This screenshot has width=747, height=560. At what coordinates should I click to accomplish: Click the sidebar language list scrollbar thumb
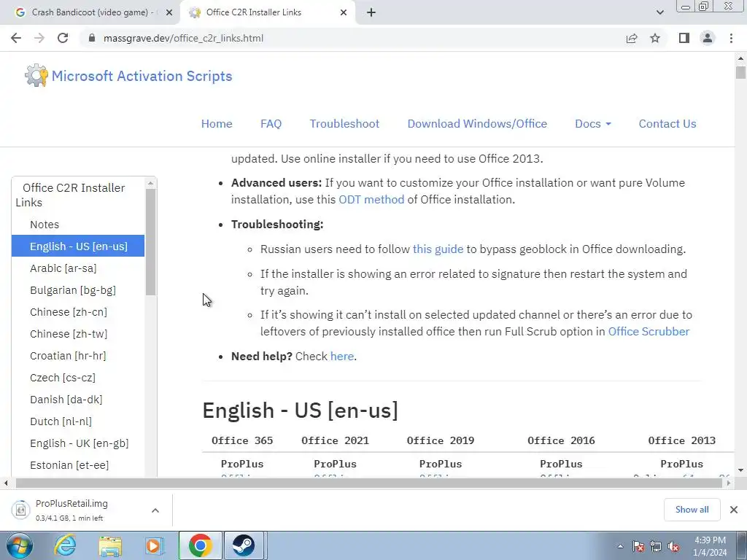[150, 242]
